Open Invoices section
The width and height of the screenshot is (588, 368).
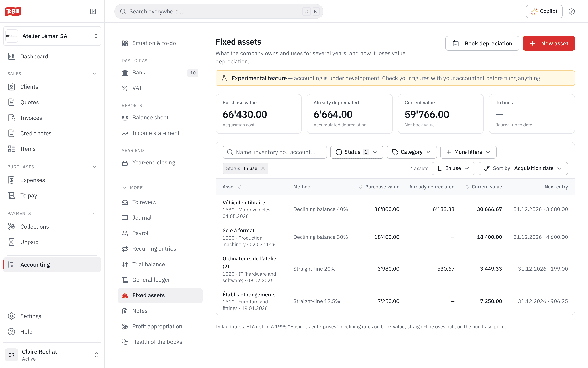pyautogui.click(x=52, y=118)
